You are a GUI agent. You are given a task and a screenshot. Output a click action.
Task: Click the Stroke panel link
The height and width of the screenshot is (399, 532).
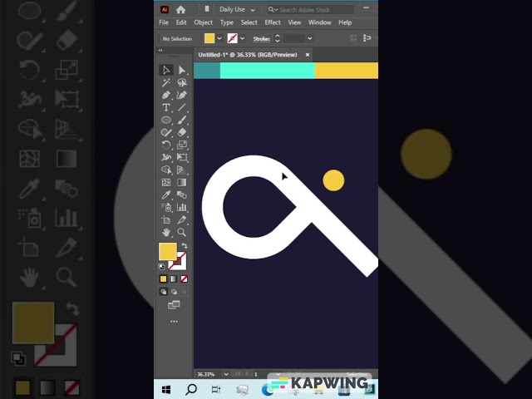tap(261, 39)
